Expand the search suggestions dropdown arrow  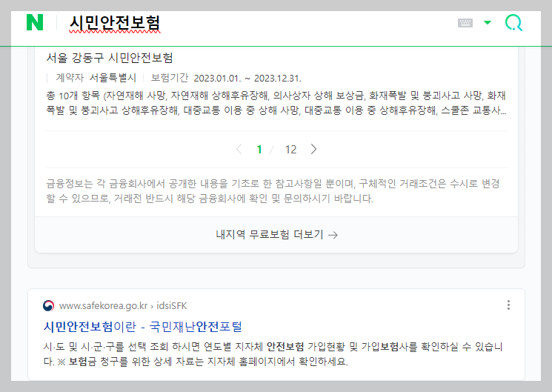[488, 22]
